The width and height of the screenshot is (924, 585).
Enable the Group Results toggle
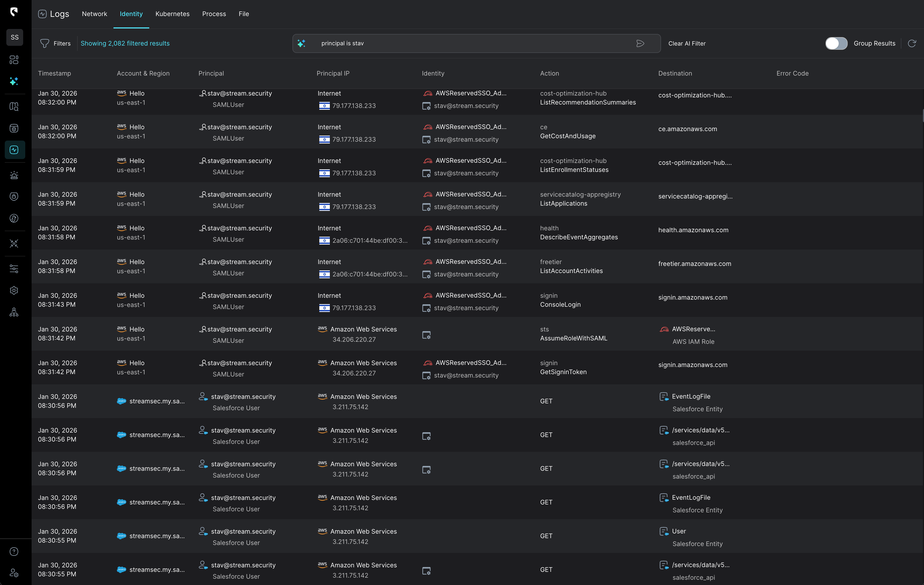click(836, 43)
